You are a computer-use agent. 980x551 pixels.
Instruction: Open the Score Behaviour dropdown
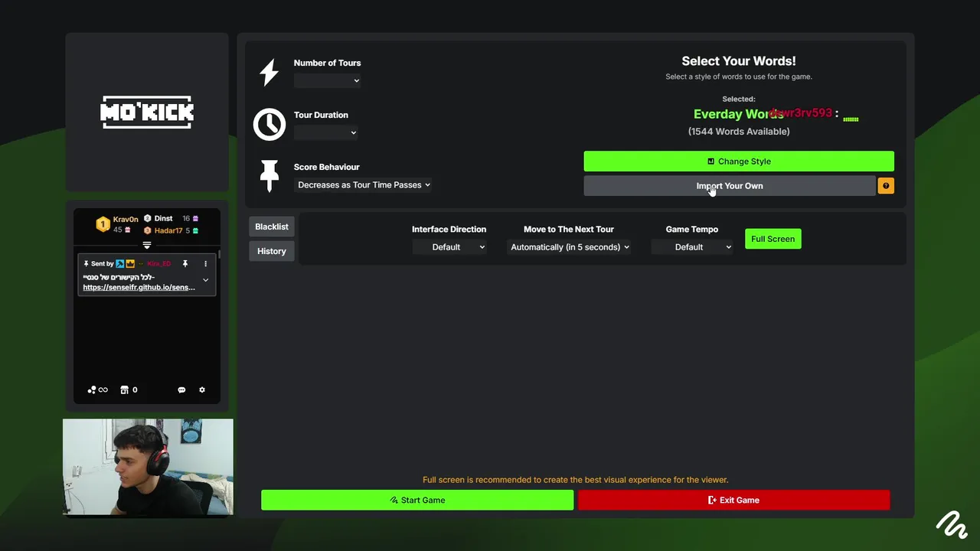[364, 184]
